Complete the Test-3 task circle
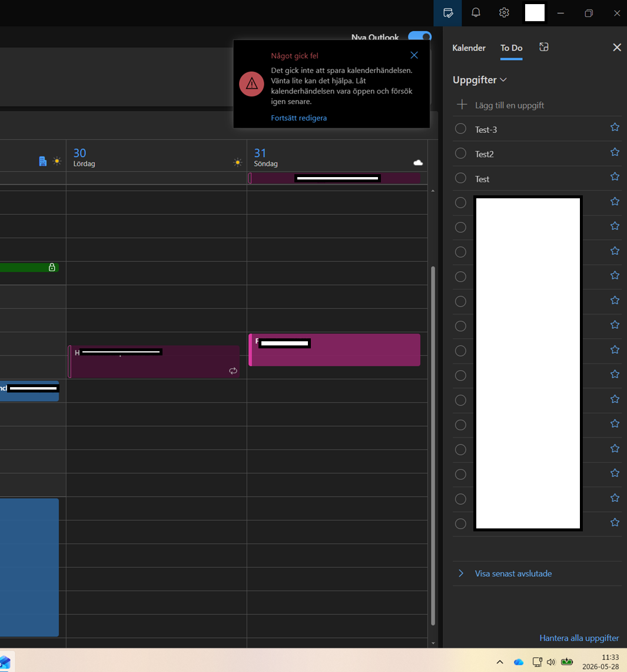The width and height of the screenshot is (627, 672). (x=460, y=128)
